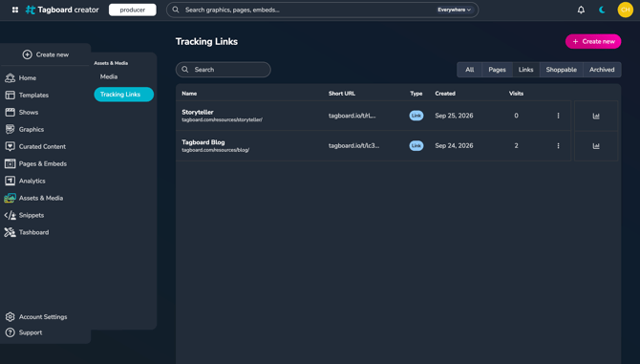Open Assets & Media in sidebar

(33, 198)
